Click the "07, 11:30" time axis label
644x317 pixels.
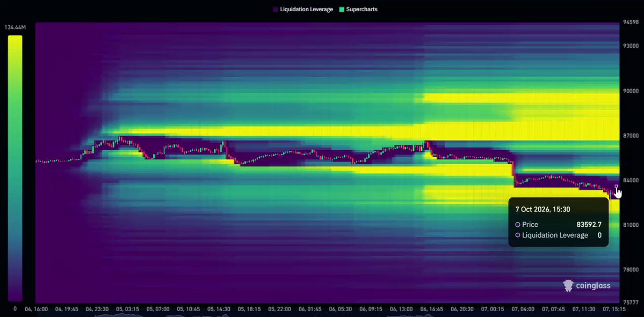584,309
